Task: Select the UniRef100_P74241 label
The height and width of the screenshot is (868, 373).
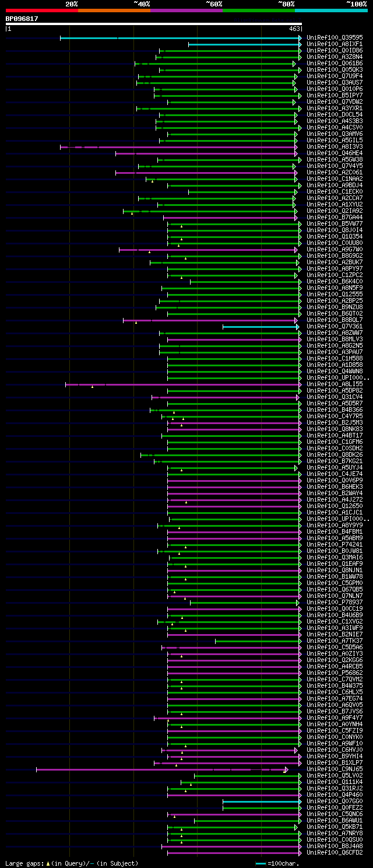Action: coord(335,544)
